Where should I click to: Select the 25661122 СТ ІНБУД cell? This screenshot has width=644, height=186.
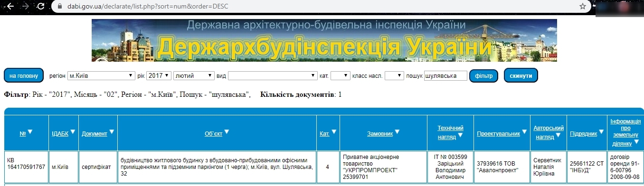coord(587,167)
